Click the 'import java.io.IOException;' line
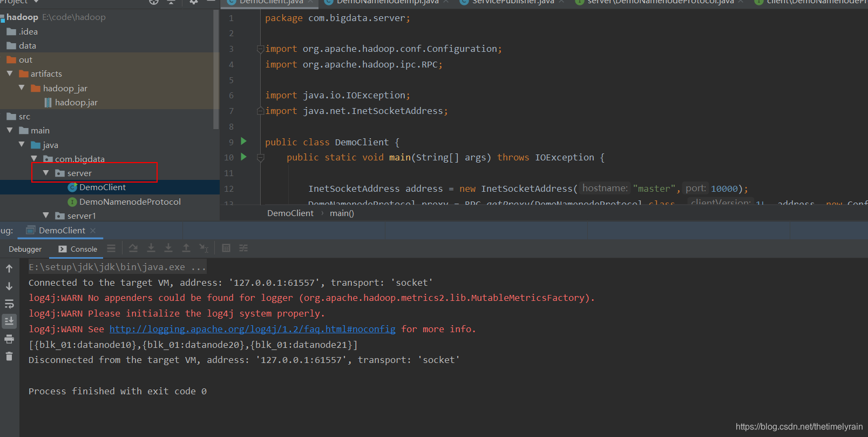This screenshot has height=437, width=868. coord(337,95)
